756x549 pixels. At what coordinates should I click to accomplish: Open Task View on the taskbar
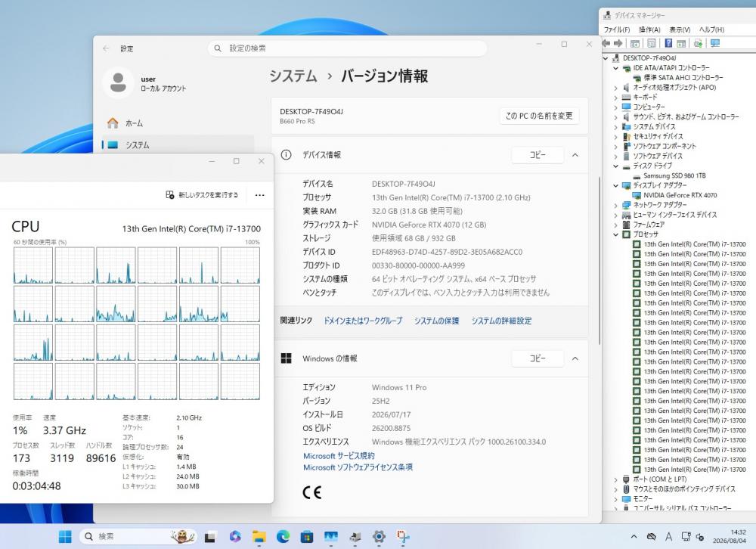click(x=210, y=536)
